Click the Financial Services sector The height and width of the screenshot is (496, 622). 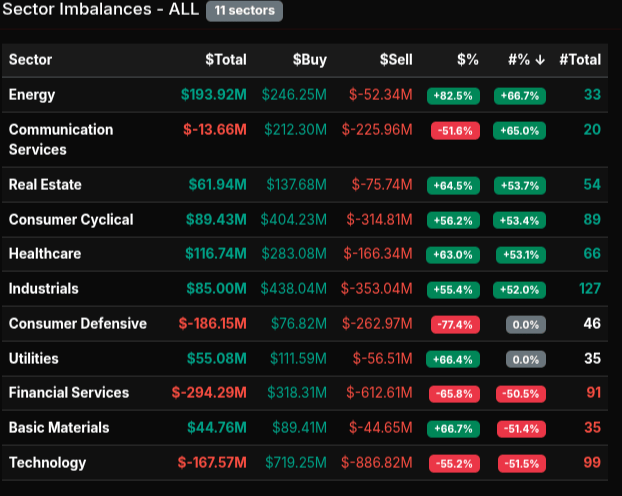point(69,393)
